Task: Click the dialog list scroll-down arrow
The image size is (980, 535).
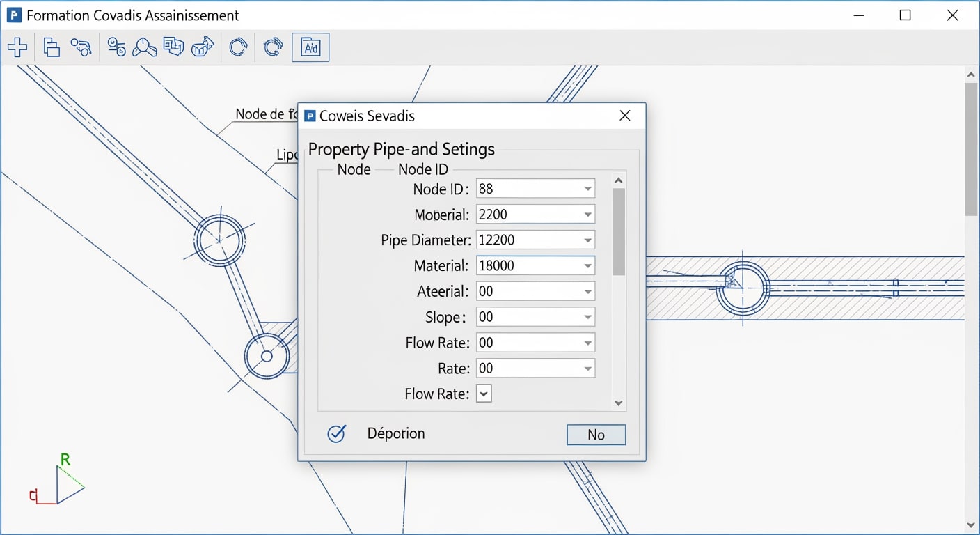Action: [x=618, y=403]
